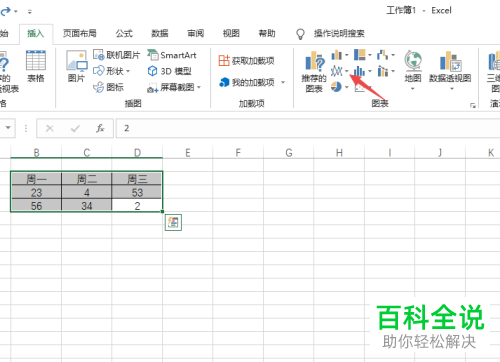
Task: Click the line chart icon
Action: 337,71
